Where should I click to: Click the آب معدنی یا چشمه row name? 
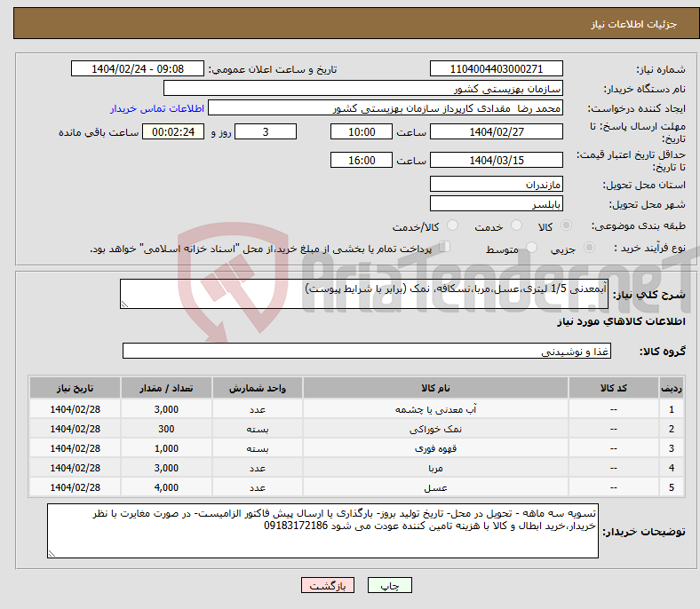pyautogui.click(x=435, y=409)
